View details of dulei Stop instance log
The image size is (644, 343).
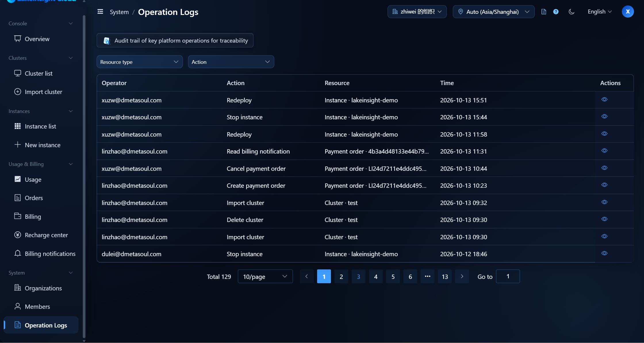pyautogui.click(x=604, y=253)
